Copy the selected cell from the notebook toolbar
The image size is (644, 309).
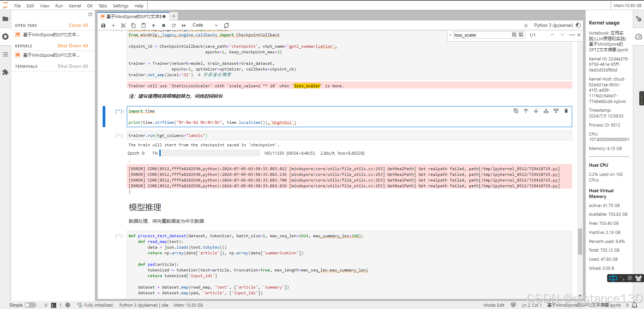pyautogui.click(x=133, y=25)
